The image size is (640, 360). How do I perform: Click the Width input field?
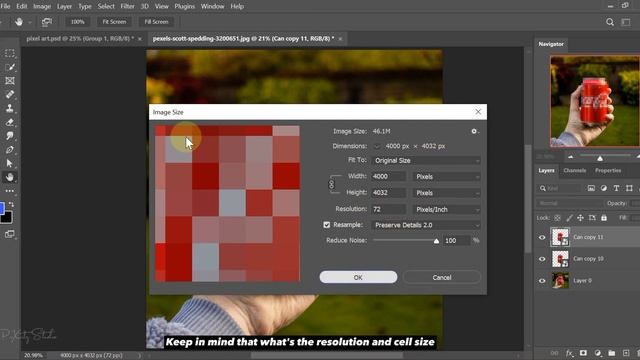point(389,177)
